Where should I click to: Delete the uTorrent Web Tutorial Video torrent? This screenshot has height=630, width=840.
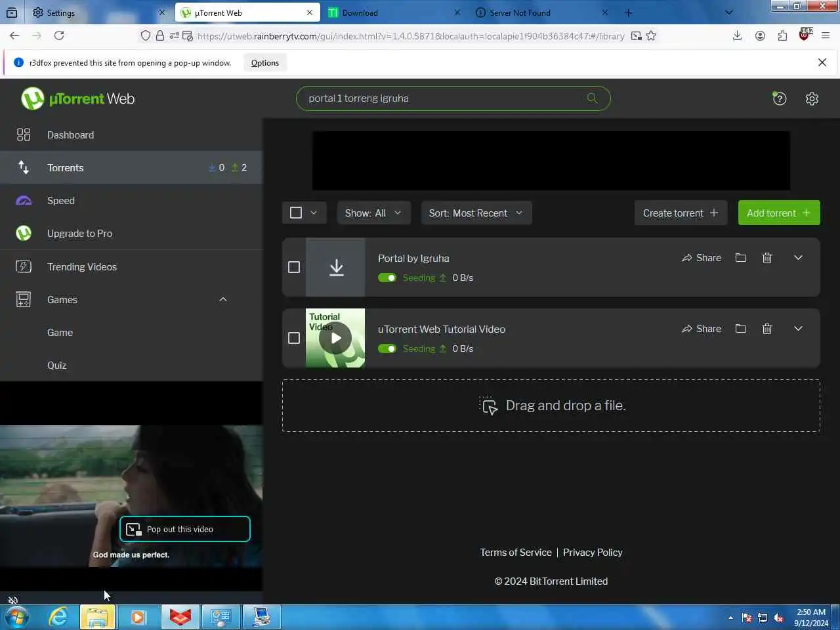[766, 328]
